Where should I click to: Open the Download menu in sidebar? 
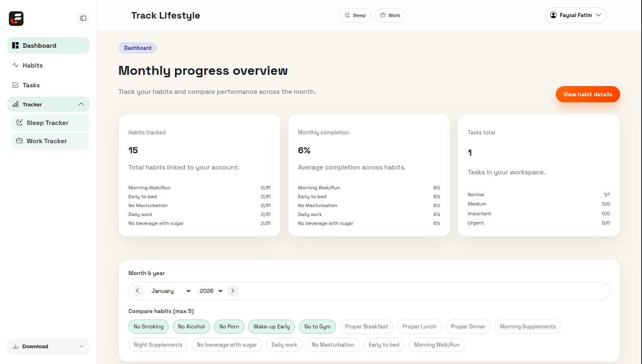pyautogui.click(x=48, y=346)
